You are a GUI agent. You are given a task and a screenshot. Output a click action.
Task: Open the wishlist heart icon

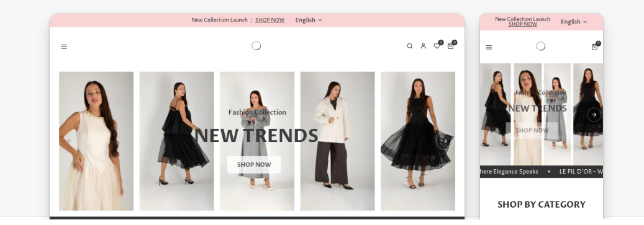[437, 45]
